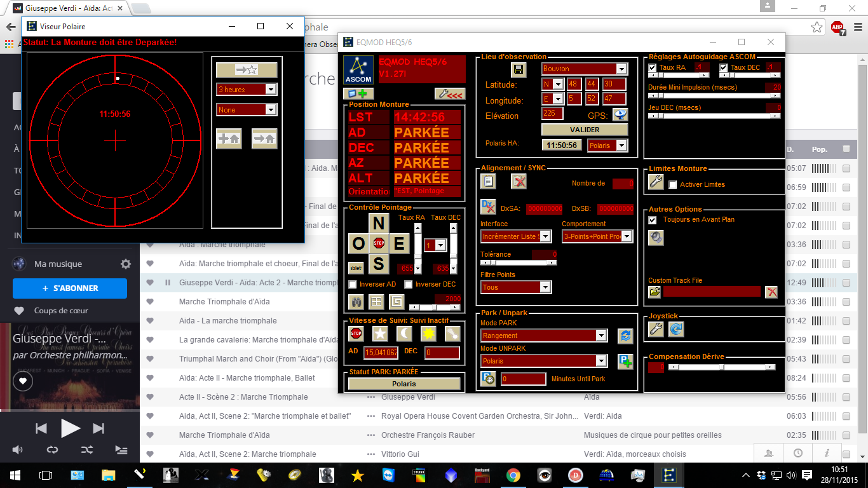Click the Dx reset sync icon
The image size is (868, 488).
click(488, 207)
